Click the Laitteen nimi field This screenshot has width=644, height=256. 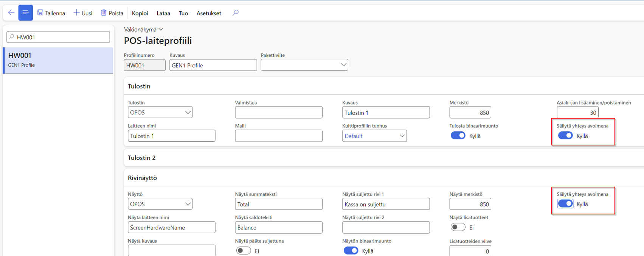click(172, 136)
